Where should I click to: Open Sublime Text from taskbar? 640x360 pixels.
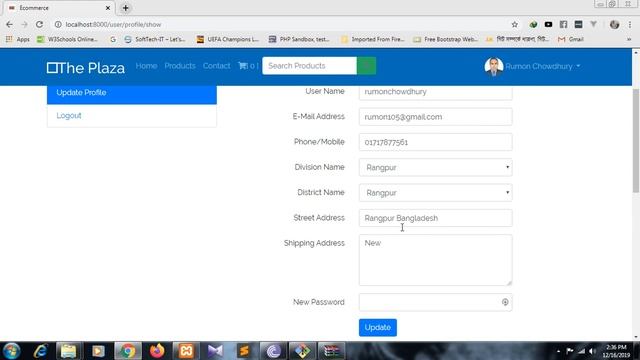[x=244, y=351]
